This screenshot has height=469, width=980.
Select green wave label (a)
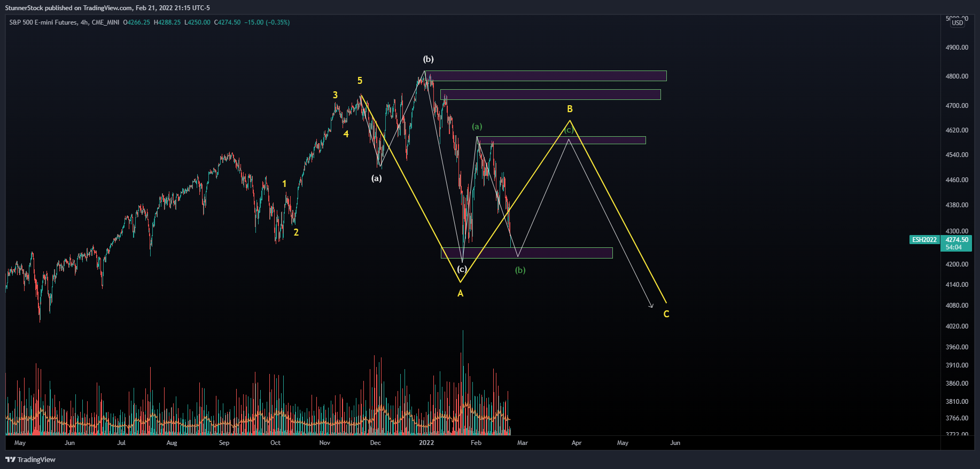click(x=477, y=127)
